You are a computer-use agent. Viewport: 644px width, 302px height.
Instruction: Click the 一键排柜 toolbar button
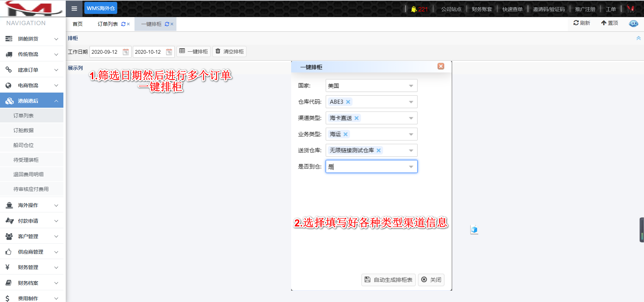[194, 51]
